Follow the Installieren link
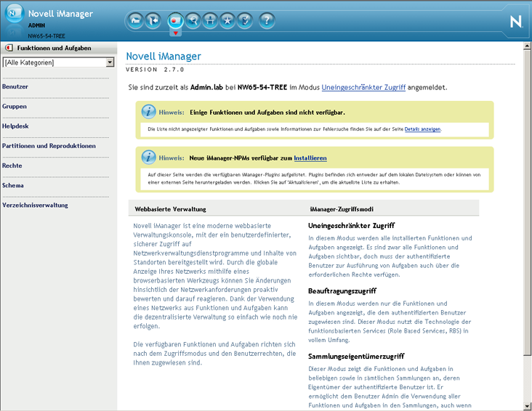Viewport: 532px width, 411px height. coord(310,158)
